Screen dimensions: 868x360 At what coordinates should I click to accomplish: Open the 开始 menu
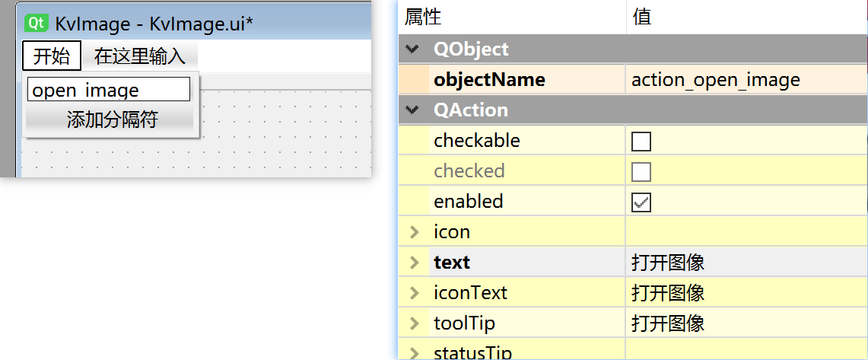[x=52, y=56]
